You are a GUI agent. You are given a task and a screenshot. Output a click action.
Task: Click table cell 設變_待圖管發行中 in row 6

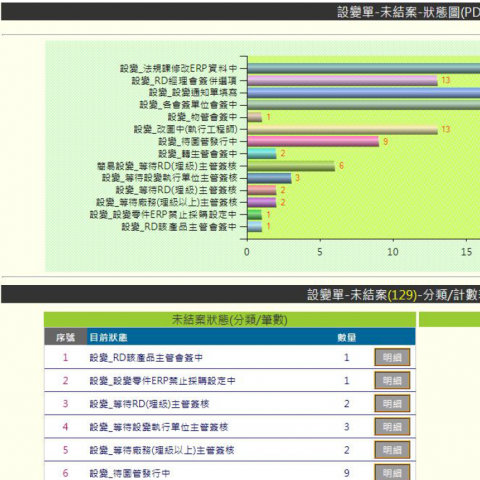click(130, 473)
